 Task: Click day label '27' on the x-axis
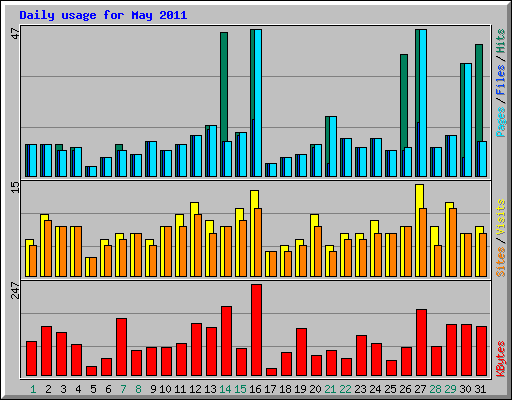(420, 389)
